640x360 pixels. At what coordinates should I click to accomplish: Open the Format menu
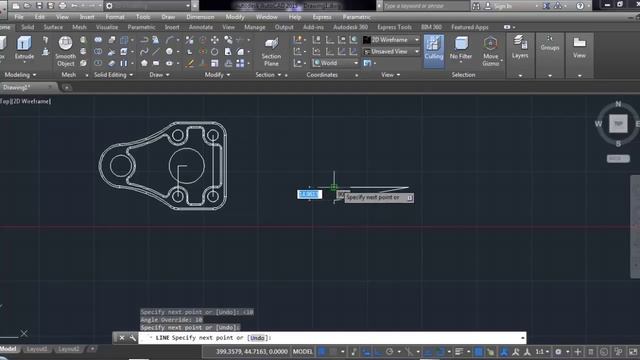pos(115,17)
